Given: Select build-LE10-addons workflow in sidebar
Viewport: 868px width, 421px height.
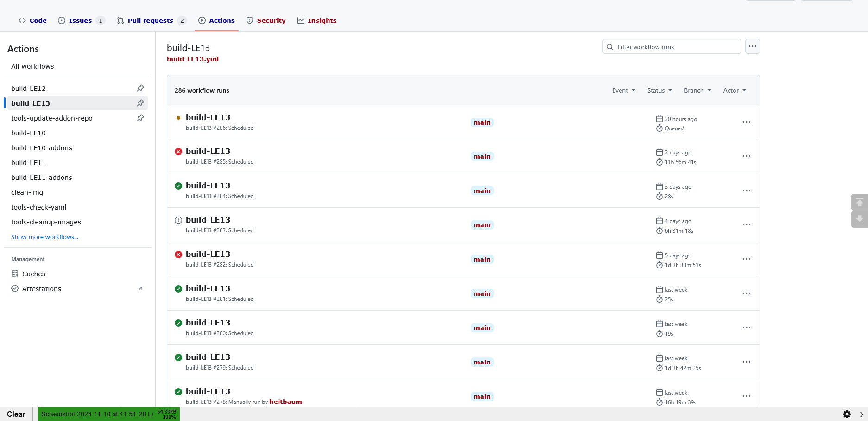Looking at the screenshot, I should [x=42, y=148].
